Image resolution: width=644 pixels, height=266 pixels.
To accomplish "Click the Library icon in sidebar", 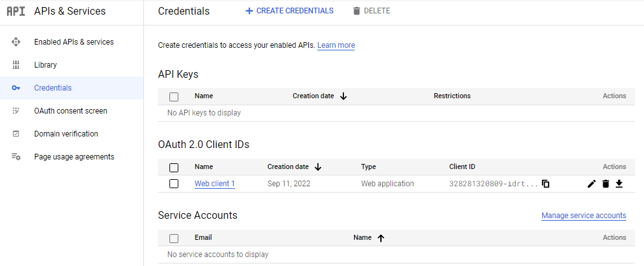I will 16,65.
